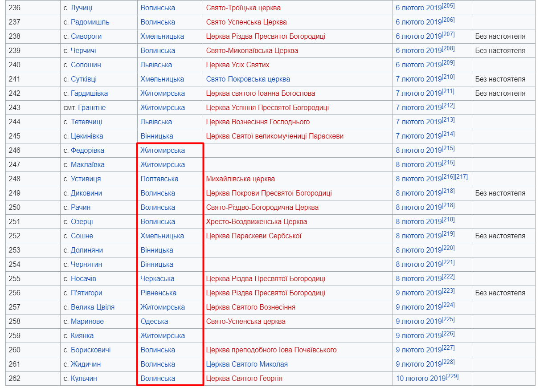
Task: Open reference footnote [205]
Action: (x=448, y=6)
